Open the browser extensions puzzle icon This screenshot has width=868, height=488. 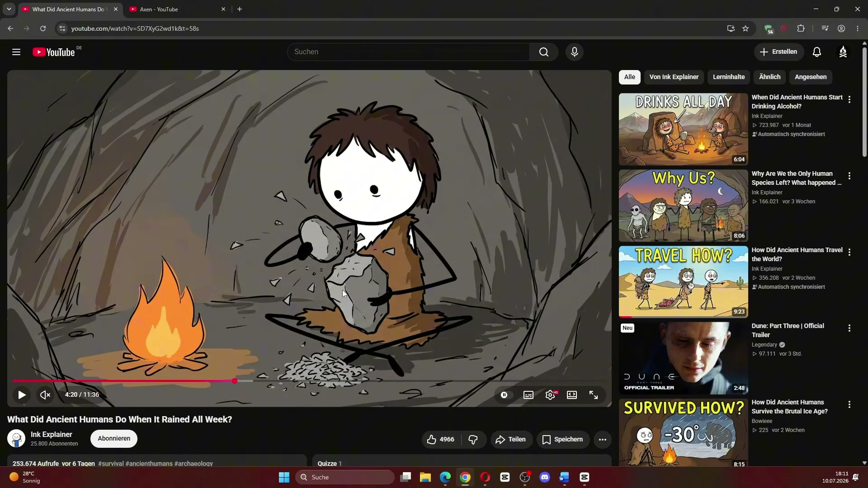(x=801, y=28)
